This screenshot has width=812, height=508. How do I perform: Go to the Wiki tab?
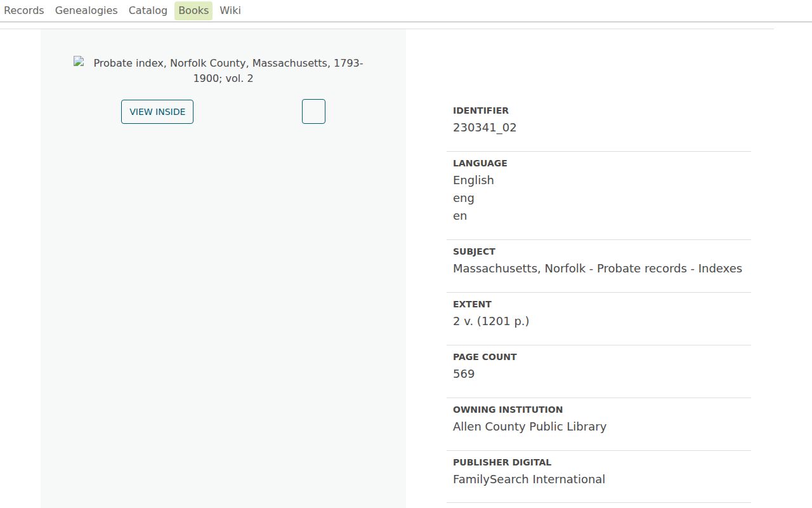(x=230, y=10)
